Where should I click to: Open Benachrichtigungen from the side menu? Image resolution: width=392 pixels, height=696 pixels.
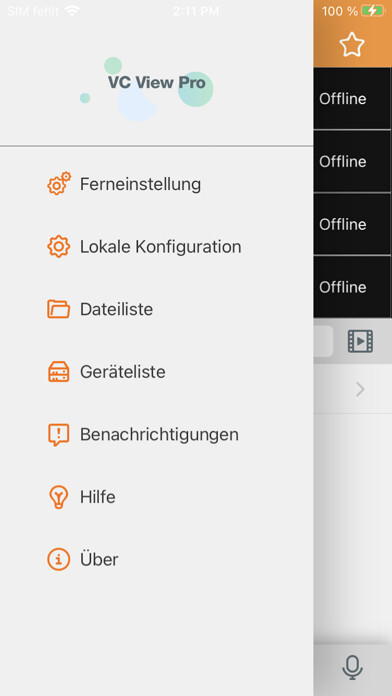[159, 435]
